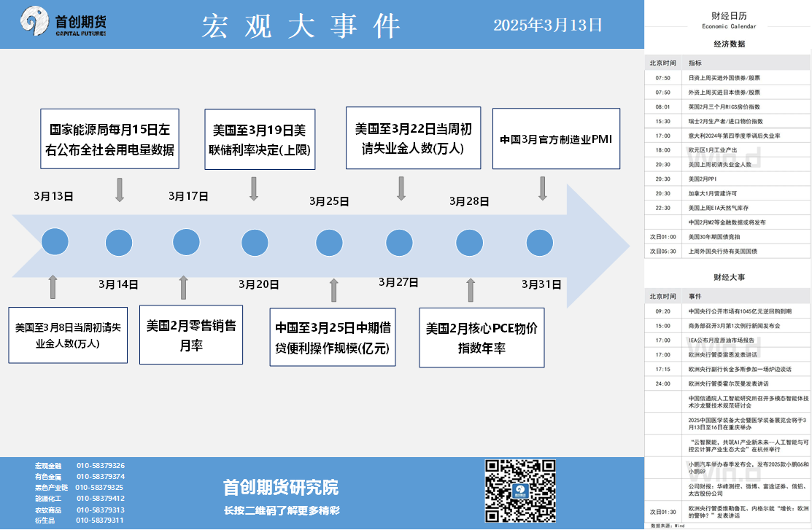Open the 中期借贷便利操作规模(亿元) event box
Viewport: 812px width, 530px height.
point(333,337)
